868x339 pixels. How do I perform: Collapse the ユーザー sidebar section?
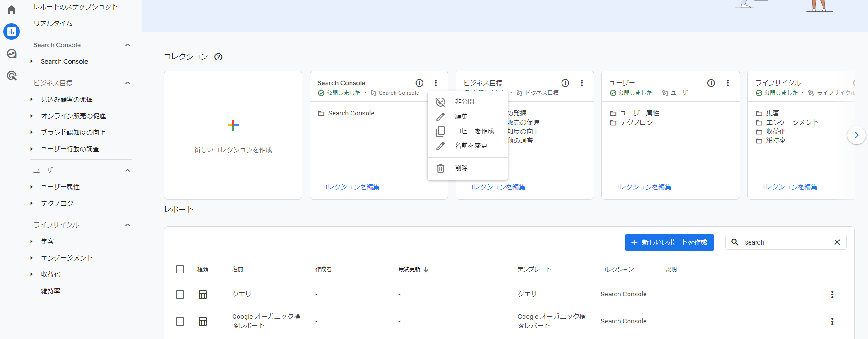[128, 170]
